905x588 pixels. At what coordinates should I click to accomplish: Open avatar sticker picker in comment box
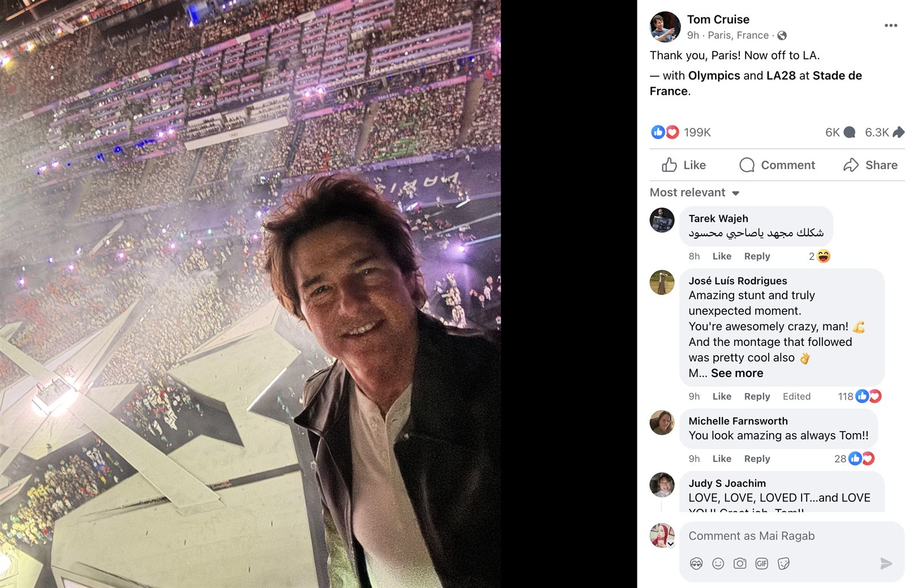[x=696, y=564]
